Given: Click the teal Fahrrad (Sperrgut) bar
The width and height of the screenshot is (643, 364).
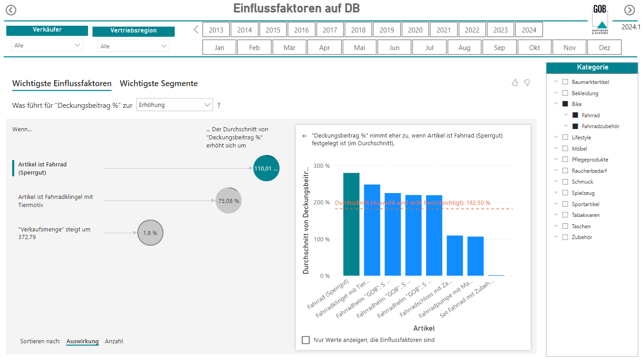Looking at the screenshot, I should 352,224.
